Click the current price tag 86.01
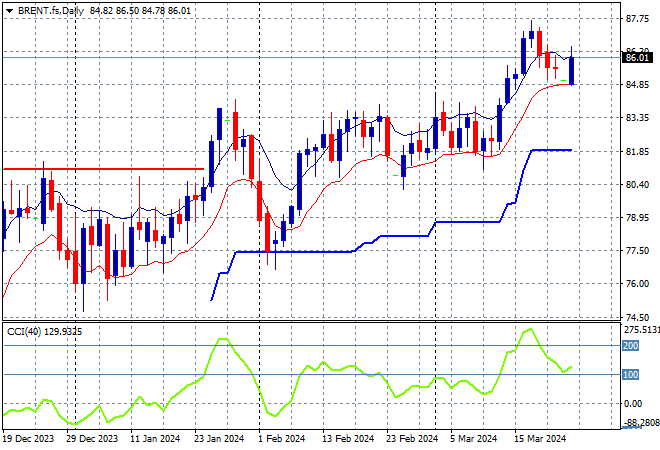The width and height of the screenshot is (660, 450). [x=637, y=58]
